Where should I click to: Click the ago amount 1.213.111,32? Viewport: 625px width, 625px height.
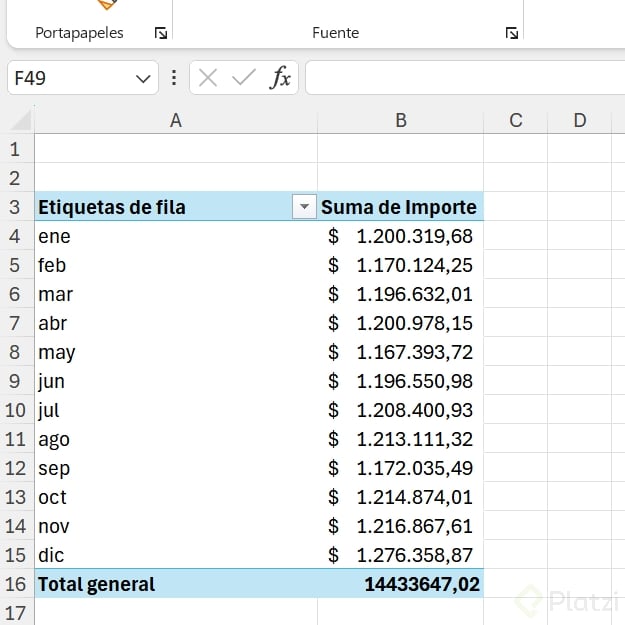pos(413,439)
